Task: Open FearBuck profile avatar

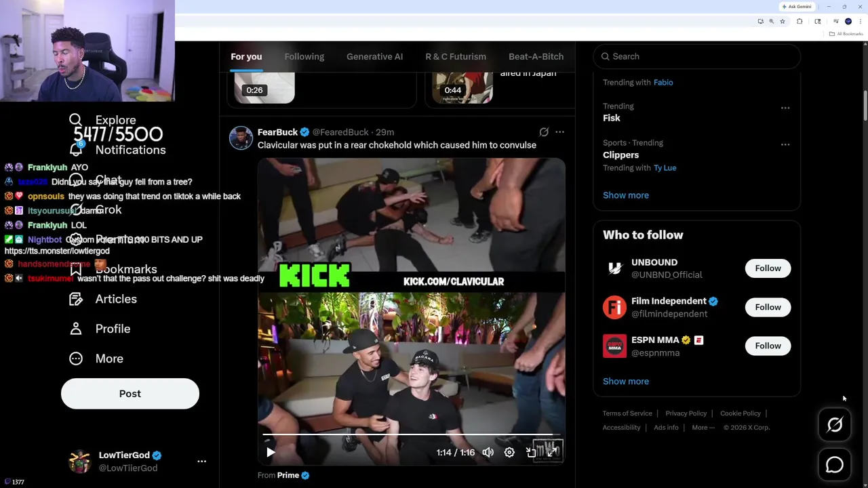Action: [x=241, y=138]
